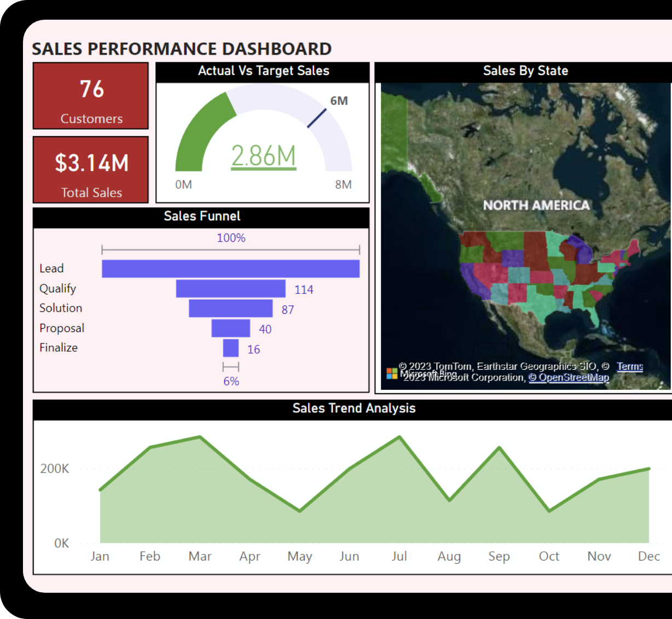
Task: Click the "Customers" card label
Action: pos(91,119)
